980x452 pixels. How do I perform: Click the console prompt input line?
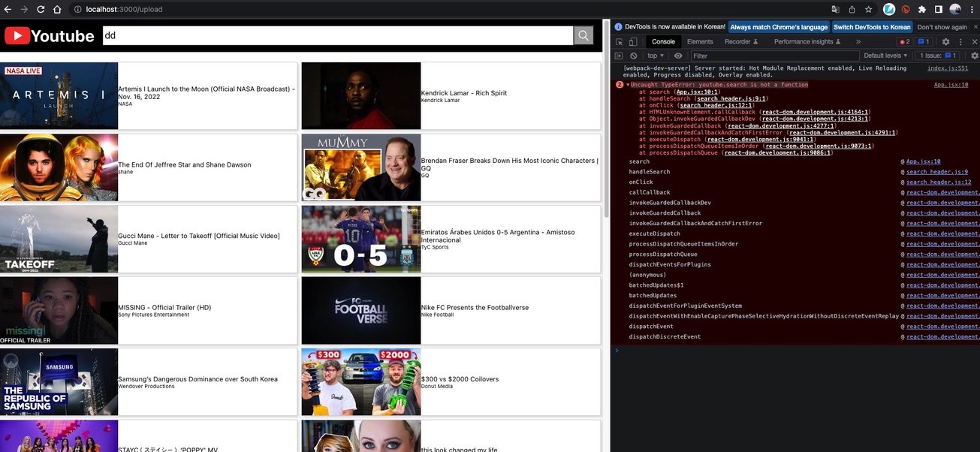[798, 351]
